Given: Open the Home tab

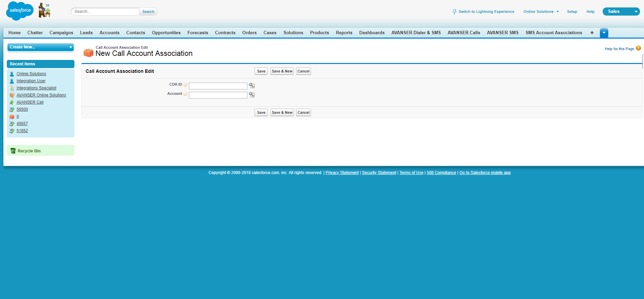Looking at the screenshot, I should pyautogui.click(x=15, y=33).
